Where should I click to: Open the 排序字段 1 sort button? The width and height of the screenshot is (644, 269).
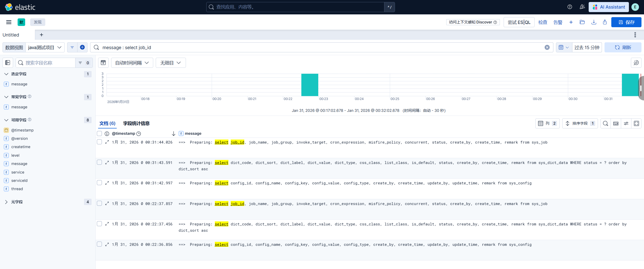[x=580, y=123]
